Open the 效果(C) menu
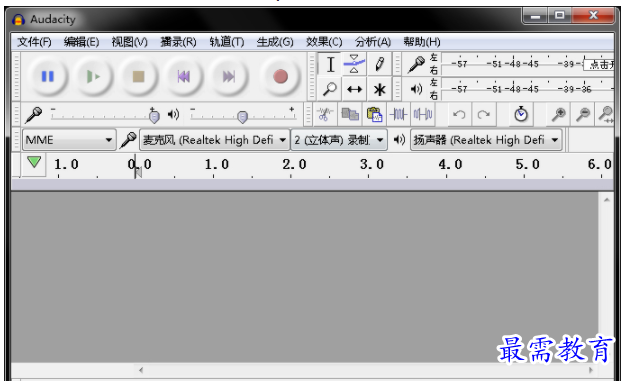 tap(324, 42)
